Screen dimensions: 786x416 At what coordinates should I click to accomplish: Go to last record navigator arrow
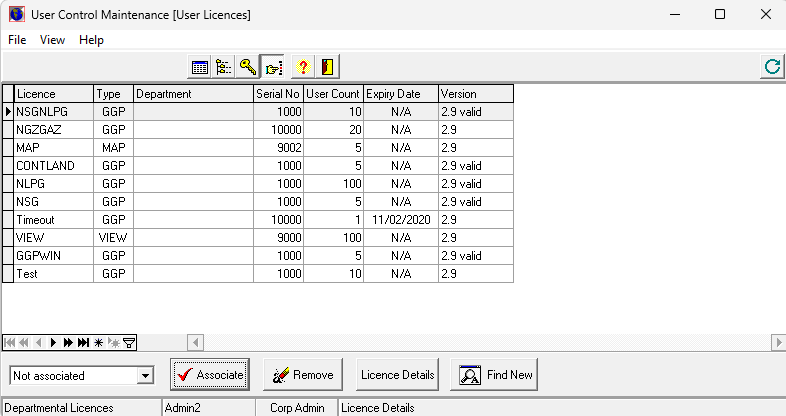tap(83, 343)
